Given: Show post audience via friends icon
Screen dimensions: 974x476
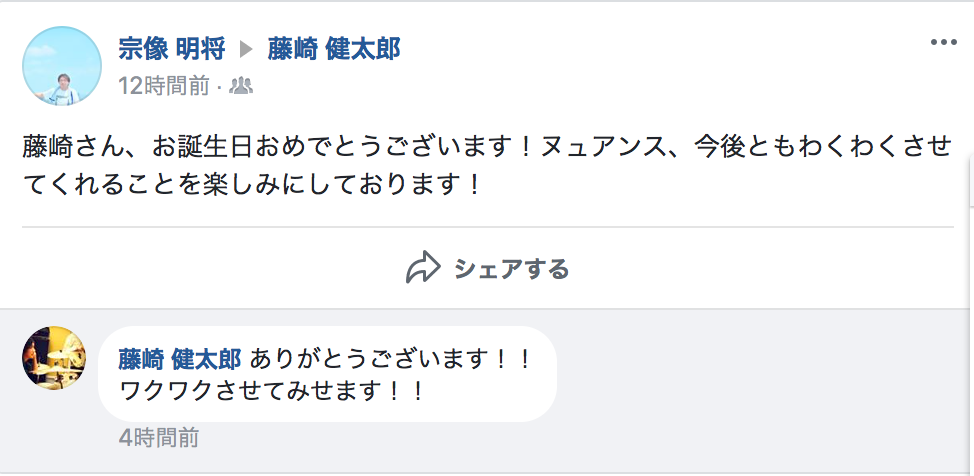Looking at the screenshot, I should [241, 86].
